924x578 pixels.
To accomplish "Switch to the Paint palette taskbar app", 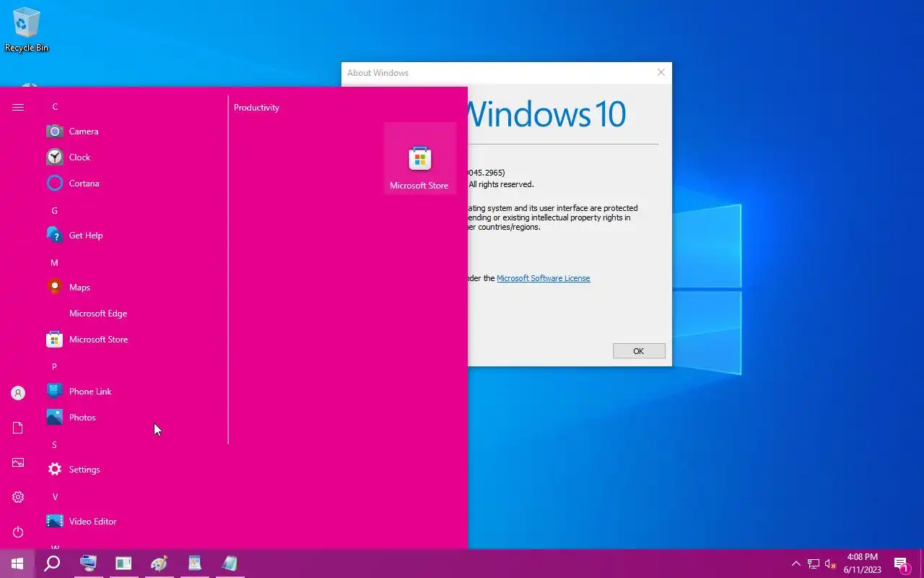I will [x=159, y=564].
